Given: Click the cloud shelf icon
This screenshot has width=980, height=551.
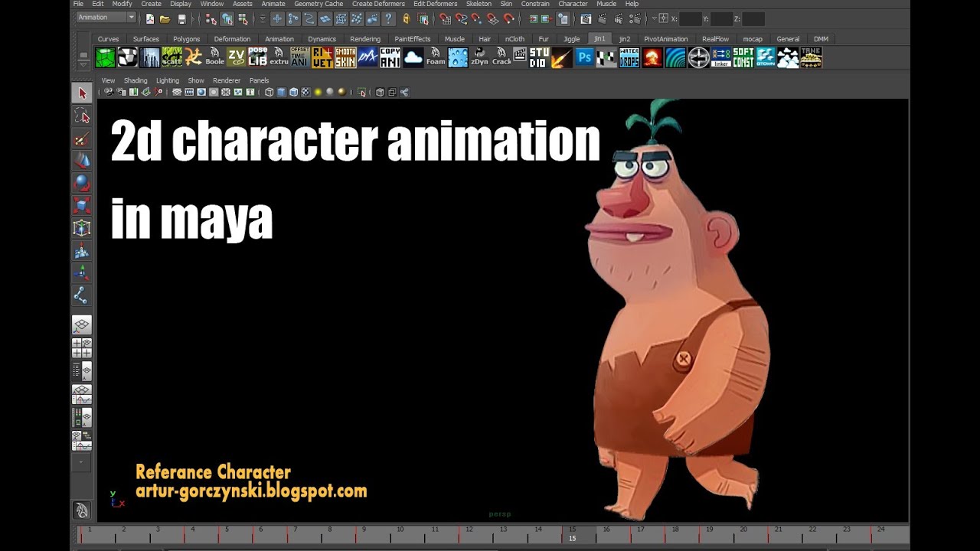Looking at the screenshot, I should tap(413, 57).
